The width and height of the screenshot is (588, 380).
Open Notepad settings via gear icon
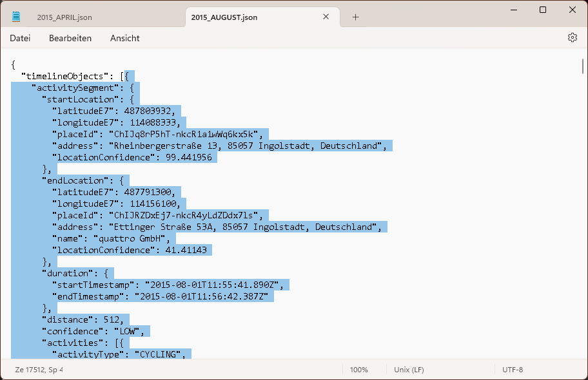[x=572, y=38]
